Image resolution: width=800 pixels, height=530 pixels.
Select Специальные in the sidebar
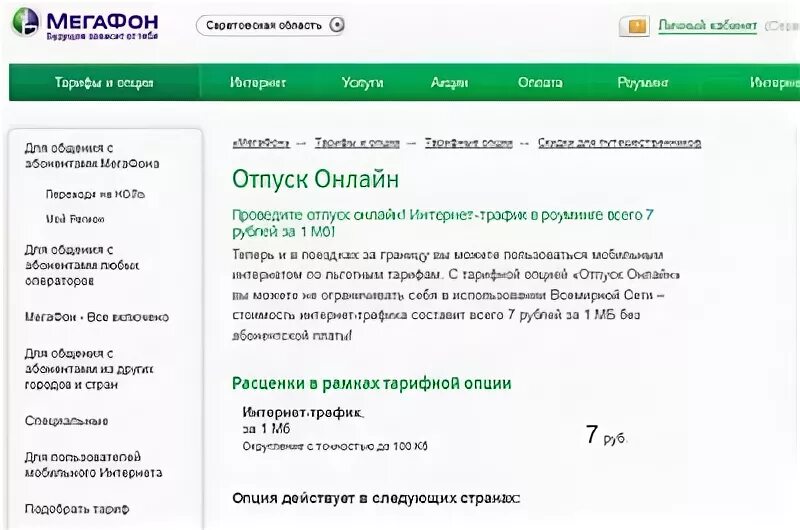(x=66, y=421)
